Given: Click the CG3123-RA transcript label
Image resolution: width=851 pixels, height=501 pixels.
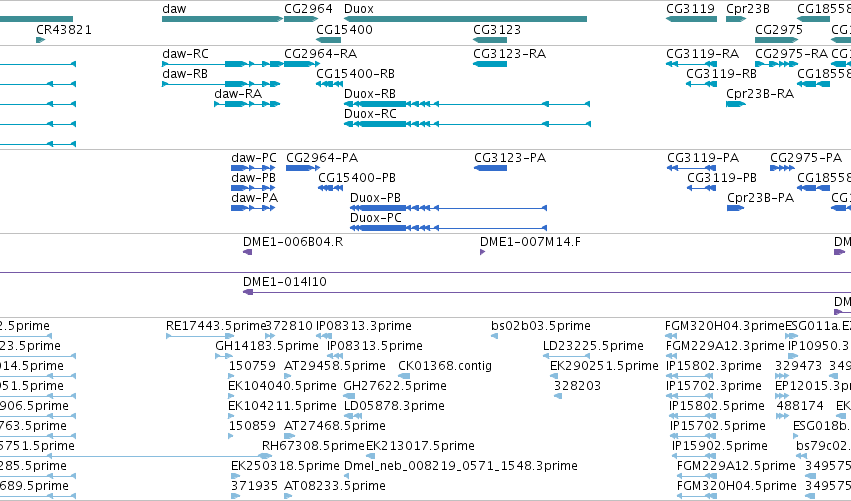Looking at the screenshot, I should tap(510, 54).
